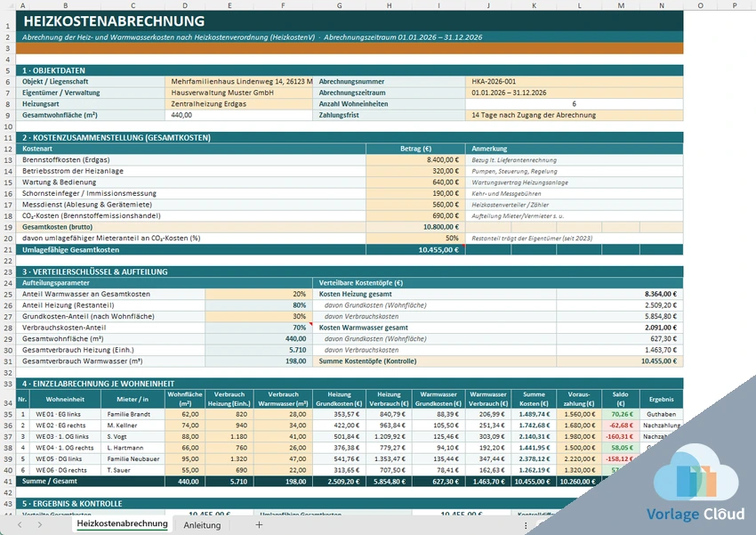
Task: Select Kosten Warmwasser gesamt value 2.091,00 €
Action: coord(620,328)
